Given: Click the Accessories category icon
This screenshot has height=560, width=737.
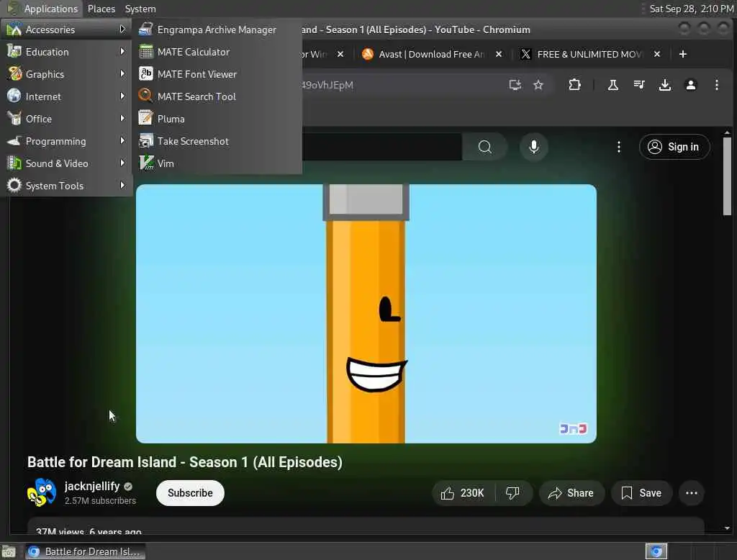Looking at the screenshot, I should click(14, 30).
